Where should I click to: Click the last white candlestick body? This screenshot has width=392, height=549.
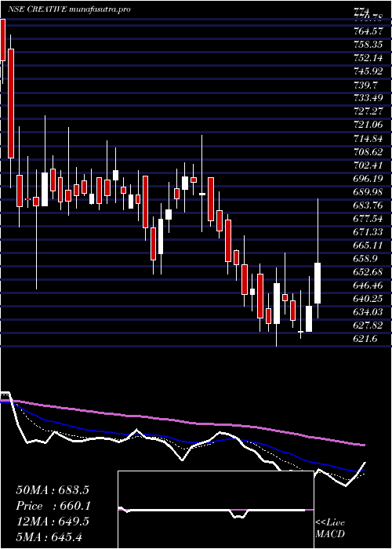point(318,283)
